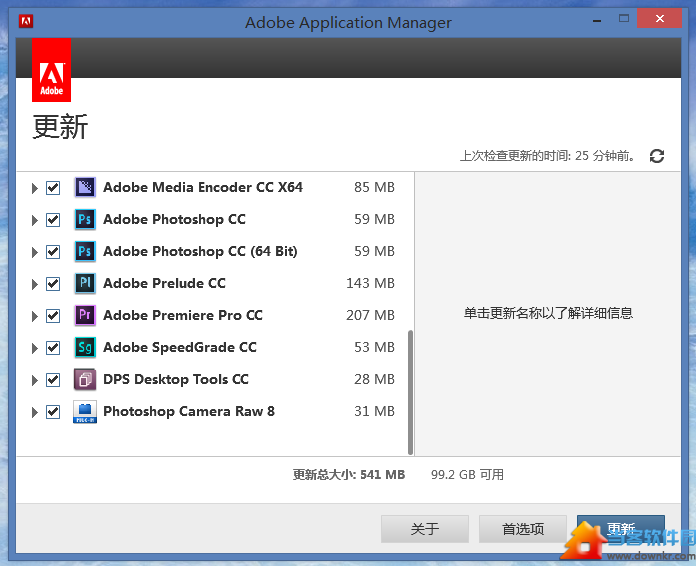Click the Adobe Prelude CC icon
Viewport: 696px width, 566px height.
[85, 283]
